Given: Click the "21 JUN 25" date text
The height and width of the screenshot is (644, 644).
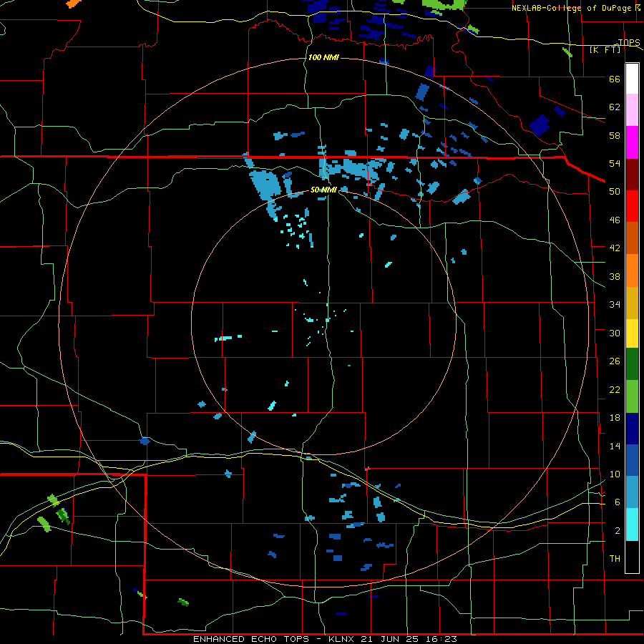Looking at the screenshot, I should tap(391, 639).
